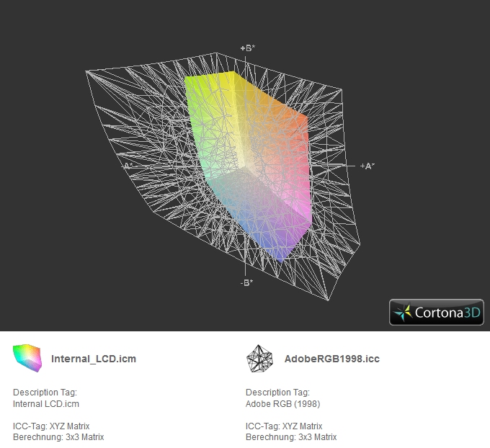490x448 pixels.
Task: Click 'Berechnung: 3x3 Matrix' under Internal LCD
Action: click(x=58, y=437)
